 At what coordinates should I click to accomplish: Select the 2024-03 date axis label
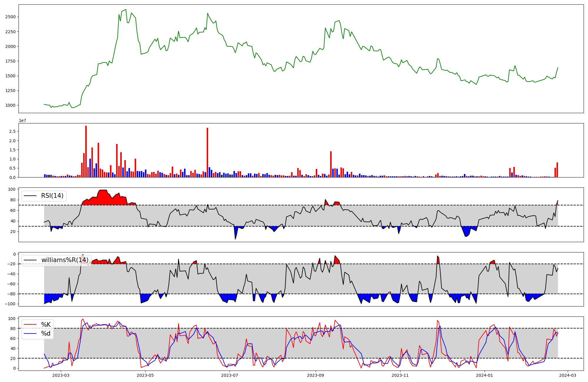coord(567,375)
